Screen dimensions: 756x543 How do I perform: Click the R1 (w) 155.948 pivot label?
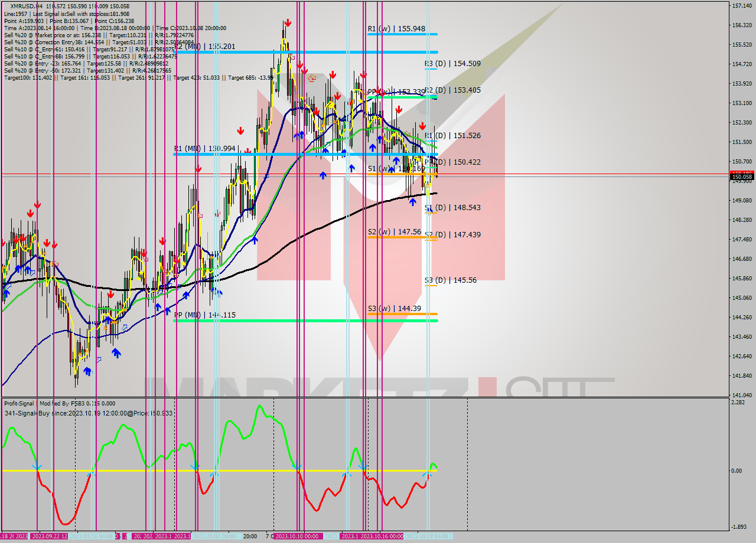[396, 28]
